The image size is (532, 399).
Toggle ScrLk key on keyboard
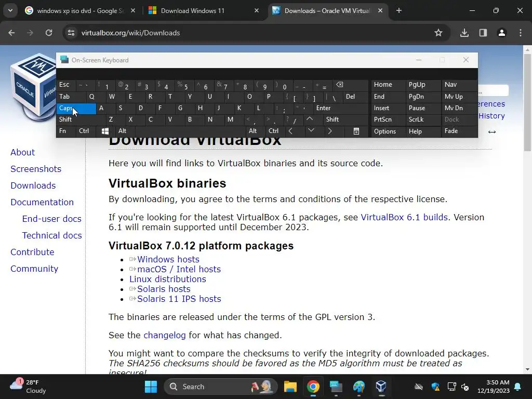[x=423, y=119]
